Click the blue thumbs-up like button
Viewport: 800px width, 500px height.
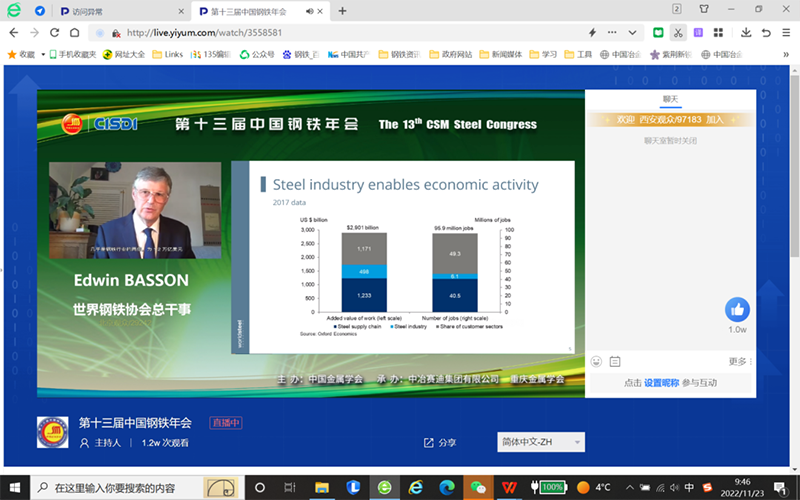tap(737, 309)
